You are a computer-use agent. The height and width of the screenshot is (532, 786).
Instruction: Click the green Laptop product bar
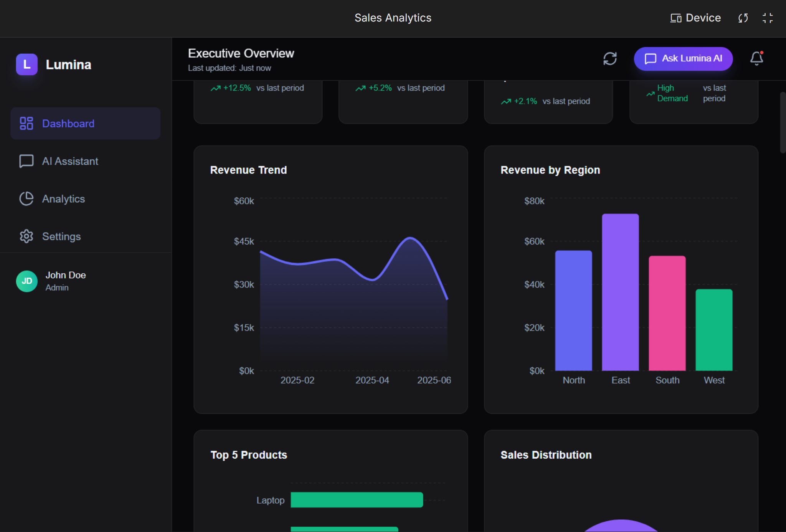[x=357, y=500]
